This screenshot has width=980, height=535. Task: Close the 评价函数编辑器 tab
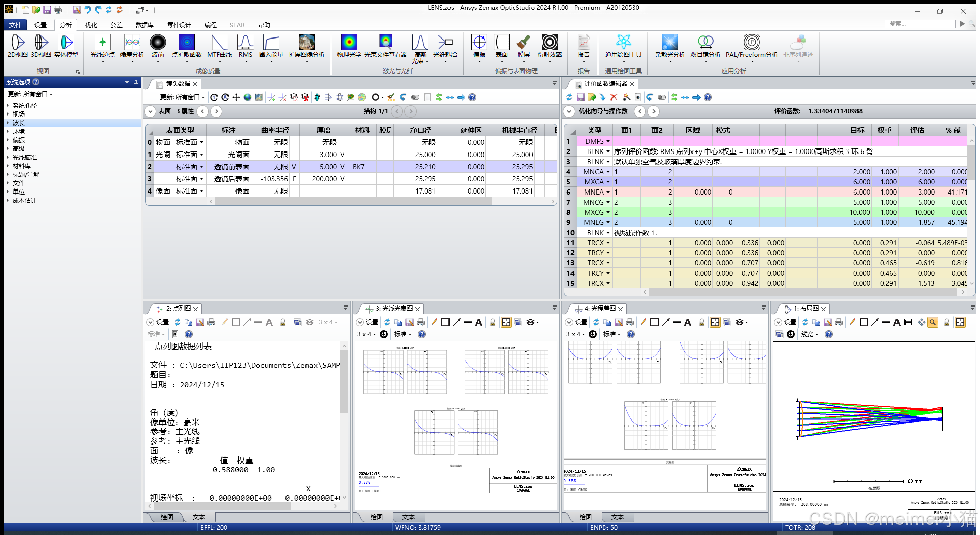(x=632, y=84)
